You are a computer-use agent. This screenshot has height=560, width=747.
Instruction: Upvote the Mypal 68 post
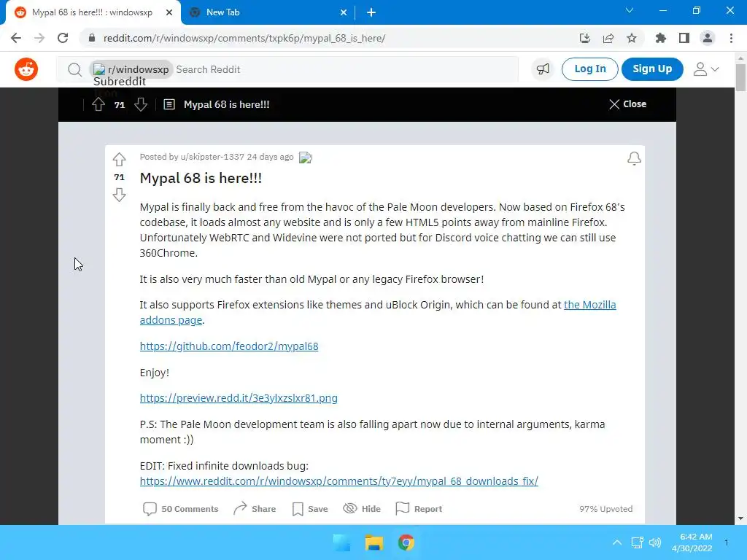coord(119,159)
